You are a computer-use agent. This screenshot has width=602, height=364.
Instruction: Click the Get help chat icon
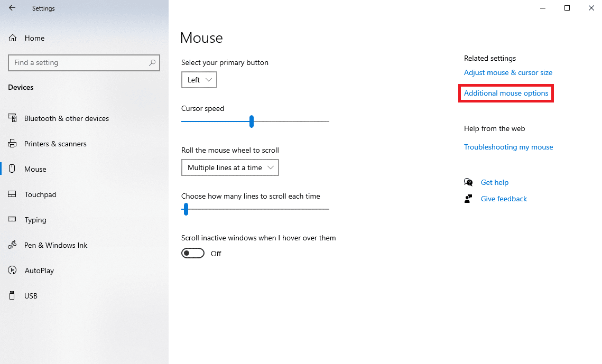point(468,182)
